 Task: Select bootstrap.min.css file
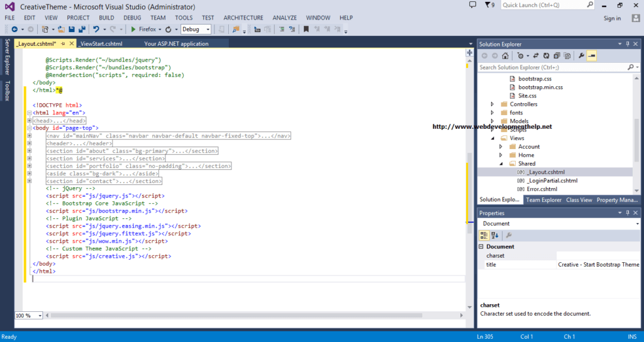pyautogui.click(x=540, y=87)
